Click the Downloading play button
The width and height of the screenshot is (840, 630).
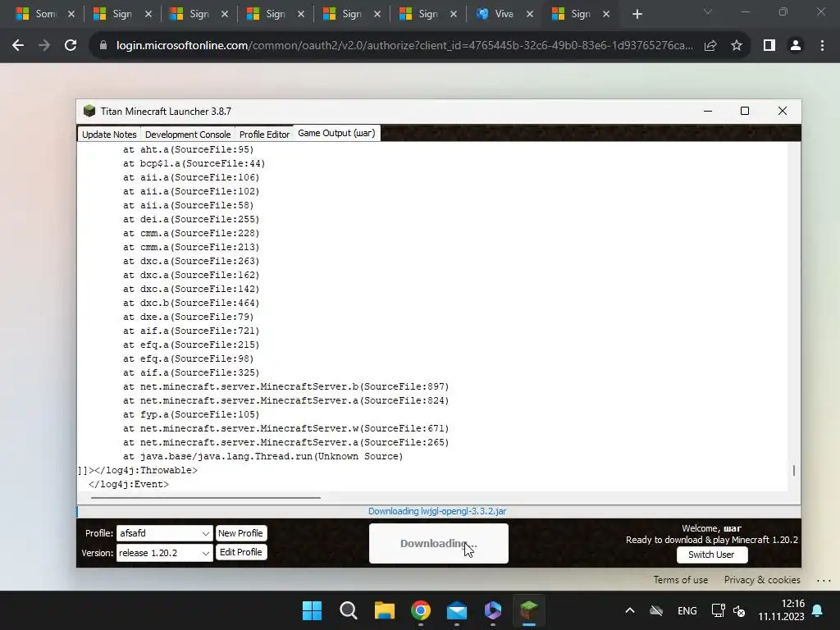(x=439, y=543)
